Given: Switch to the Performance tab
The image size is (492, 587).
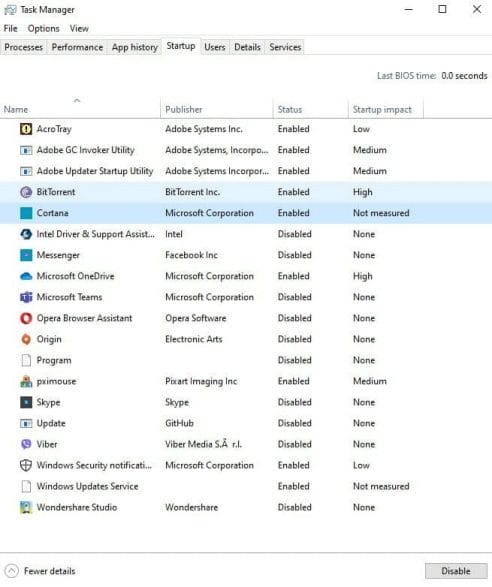Looking at the screenshot, I should click(x=77, y=47).
